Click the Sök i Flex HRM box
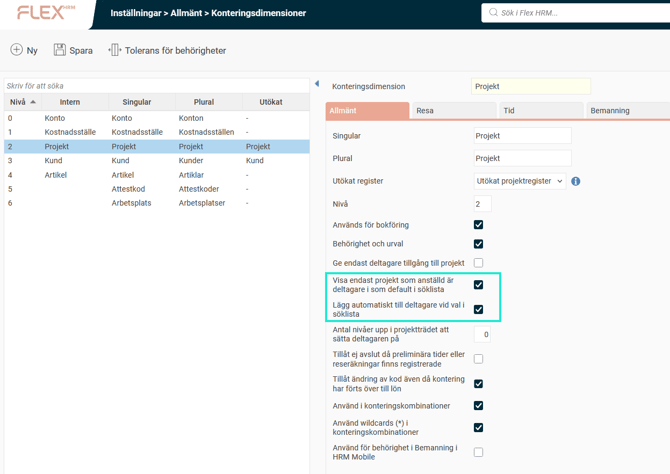Screen dimensions: 670x474 click(x=580, y=13)
